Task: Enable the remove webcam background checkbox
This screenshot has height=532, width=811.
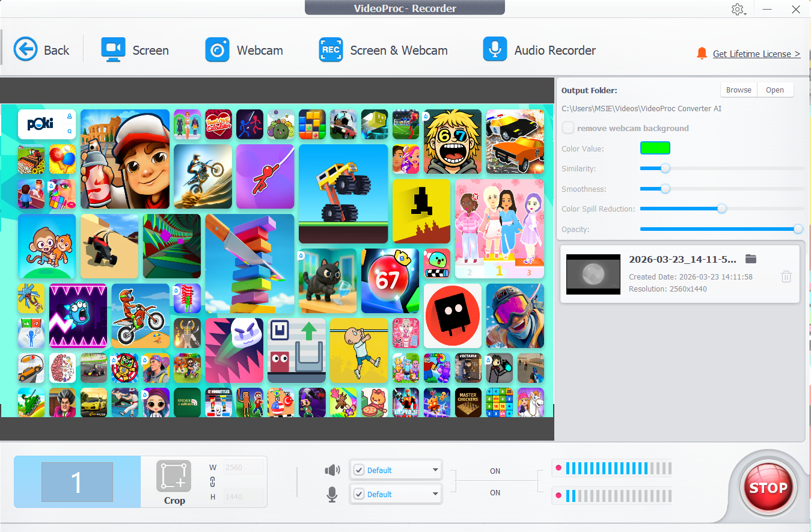Action: point(568,128)
